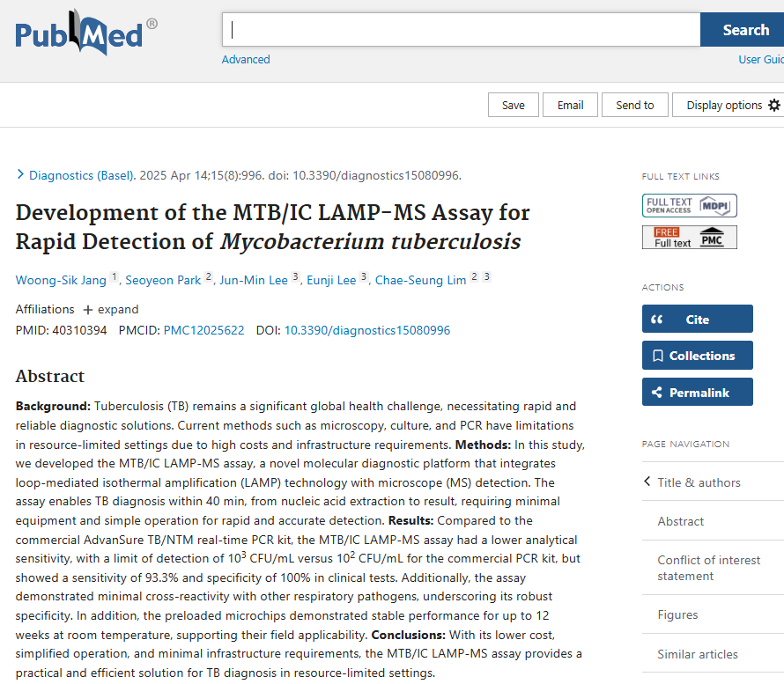Click the Save button

[x=513, y=105]
